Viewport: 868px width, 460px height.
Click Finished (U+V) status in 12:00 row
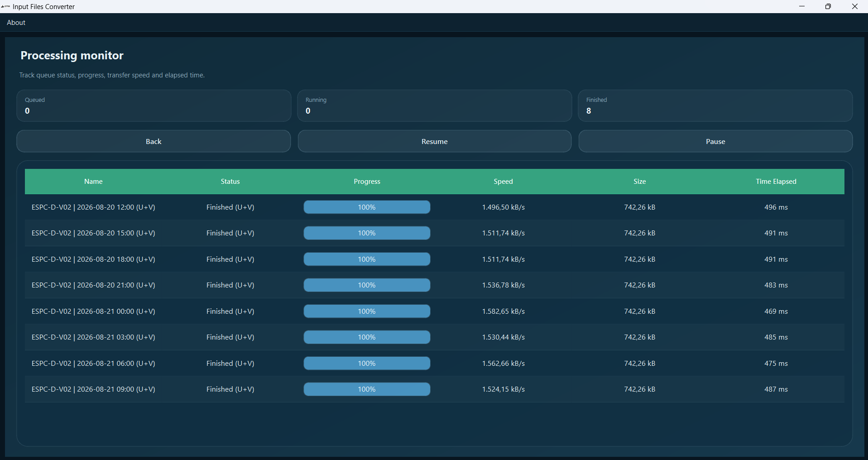(230, 207)
